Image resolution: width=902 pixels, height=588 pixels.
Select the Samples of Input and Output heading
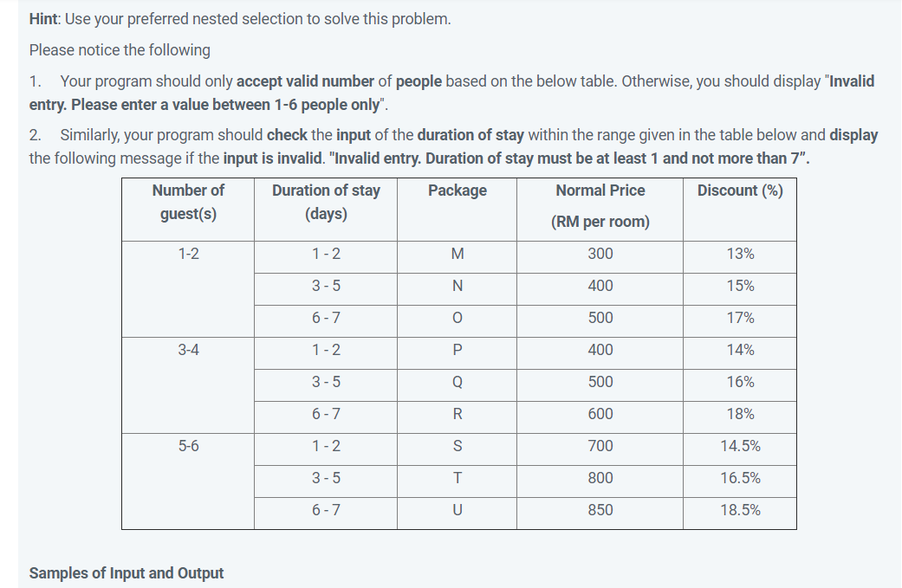tap(127, 573)
